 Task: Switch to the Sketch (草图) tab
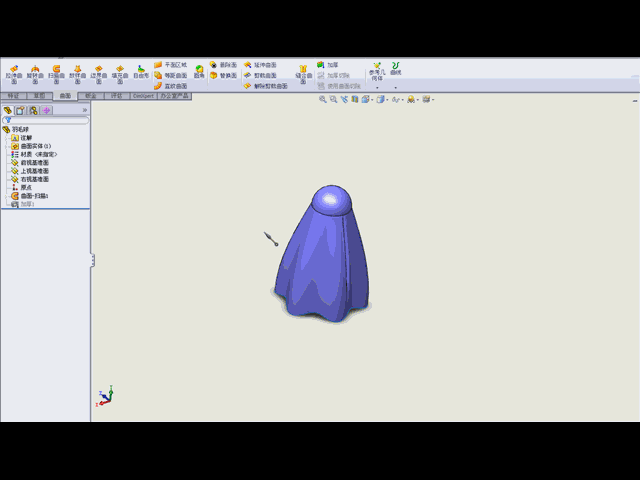pyautogui.click(x=39, y=96)
